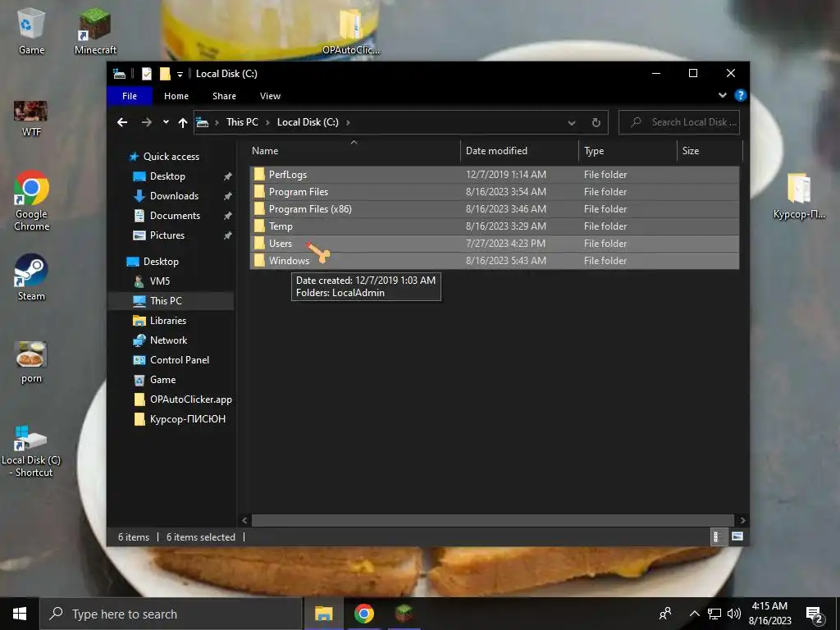Select the Курсор-П... folder on desktop
840x630 pixels.
799,196
